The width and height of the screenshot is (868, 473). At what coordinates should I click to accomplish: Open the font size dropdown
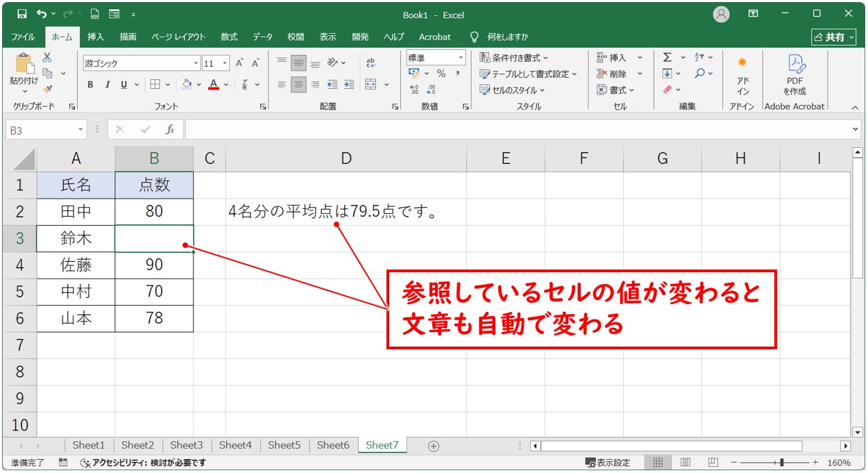click(x=225, y=63)
